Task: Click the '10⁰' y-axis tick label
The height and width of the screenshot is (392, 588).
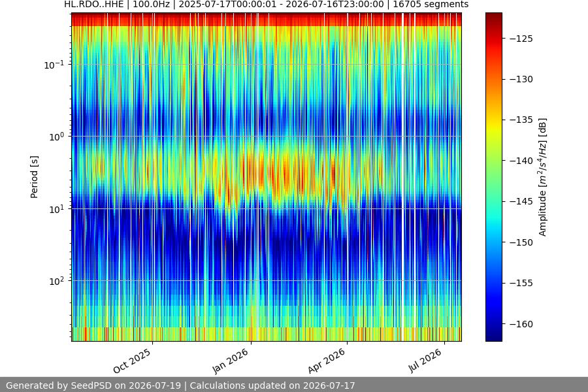Action: click(x=56, y=137)
